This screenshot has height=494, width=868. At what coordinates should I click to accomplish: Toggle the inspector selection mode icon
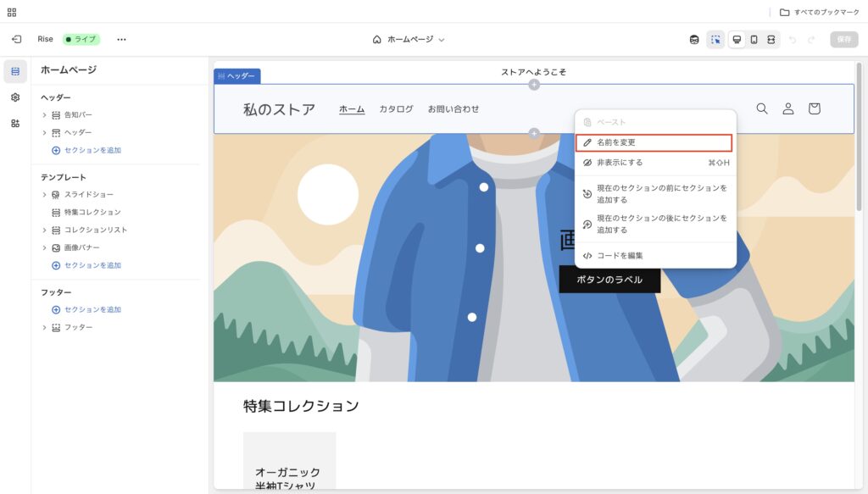point(715,39)
